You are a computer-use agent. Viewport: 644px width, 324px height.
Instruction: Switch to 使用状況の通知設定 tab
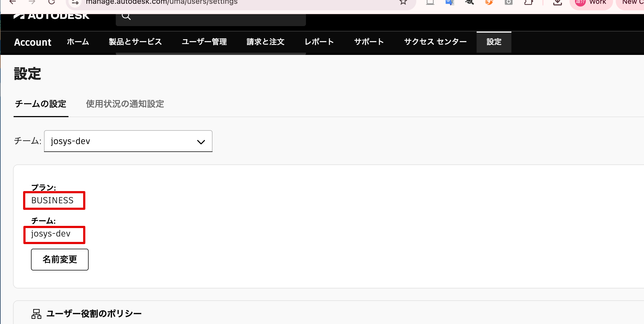point(125,104)
